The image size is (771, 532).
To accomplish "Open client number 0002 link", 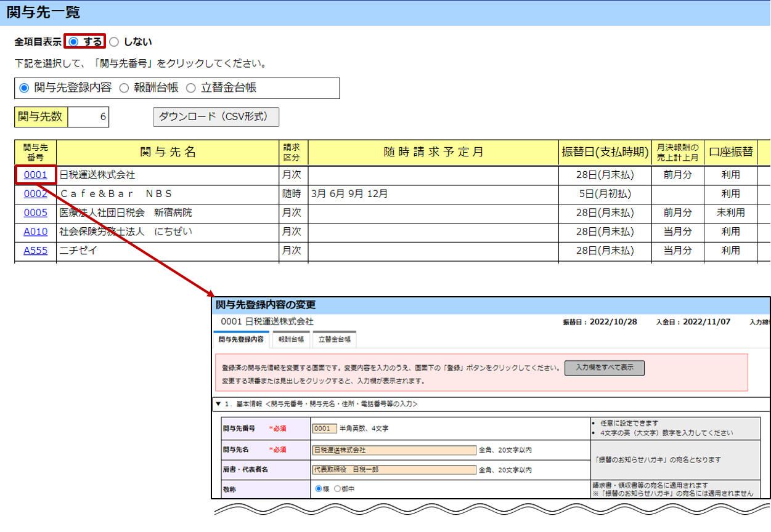I will tap(35, 194).
